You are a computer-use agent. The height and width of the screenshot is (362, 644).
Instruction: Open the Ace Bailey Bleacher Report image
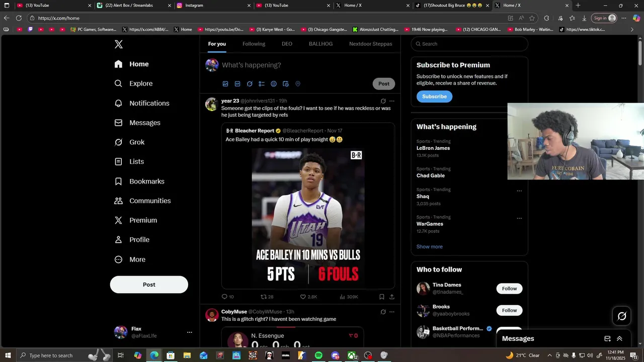(308, 218)
